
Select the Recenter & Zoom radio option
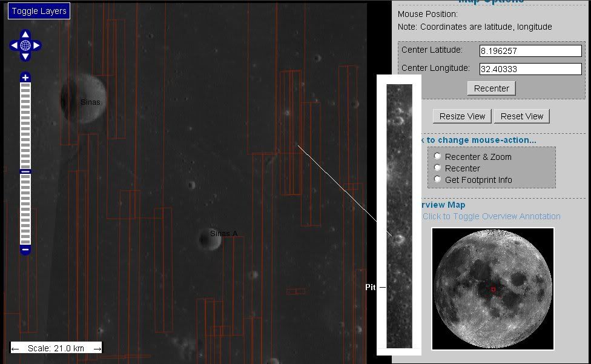(437, 156)
